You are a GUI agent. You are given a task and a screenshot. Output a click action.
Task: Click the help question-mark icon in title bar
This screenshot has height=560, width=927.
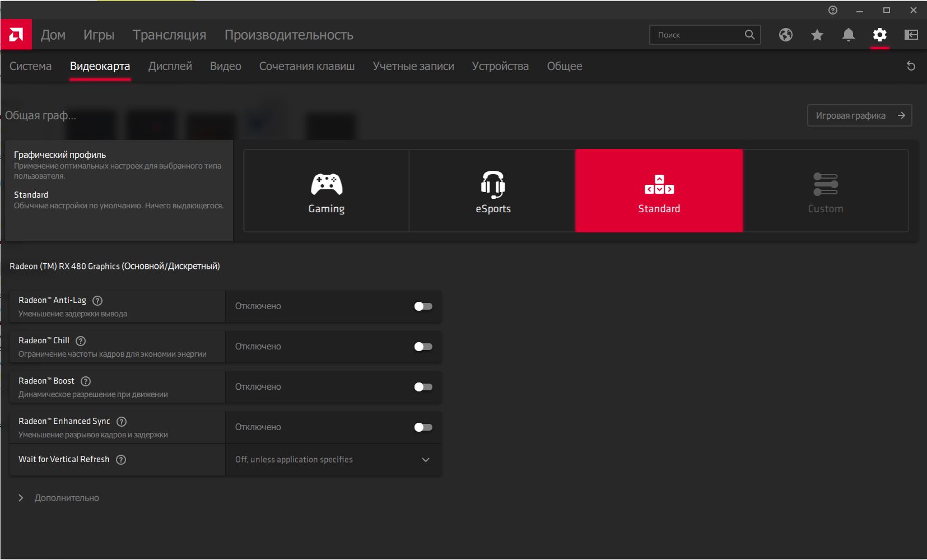point(833,10)
